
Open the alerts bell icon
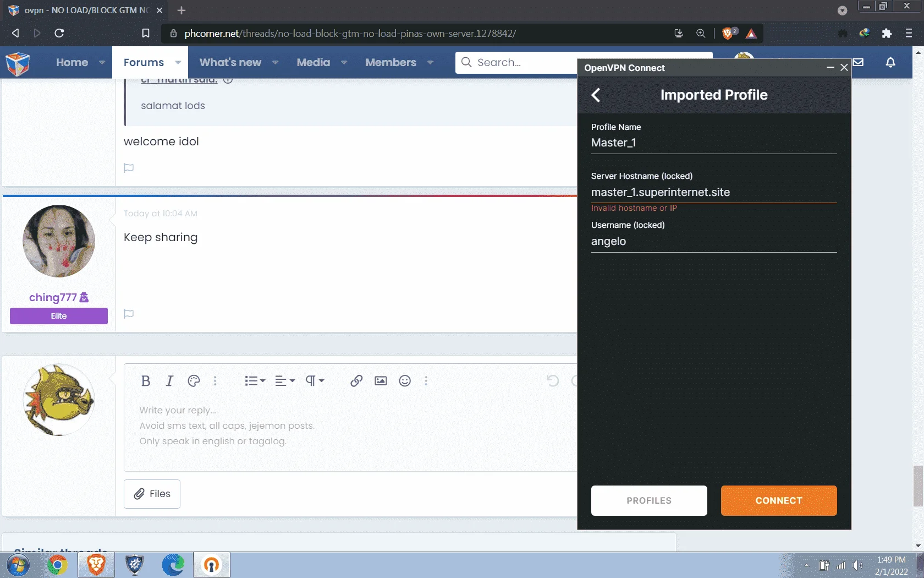click(890, 62)
